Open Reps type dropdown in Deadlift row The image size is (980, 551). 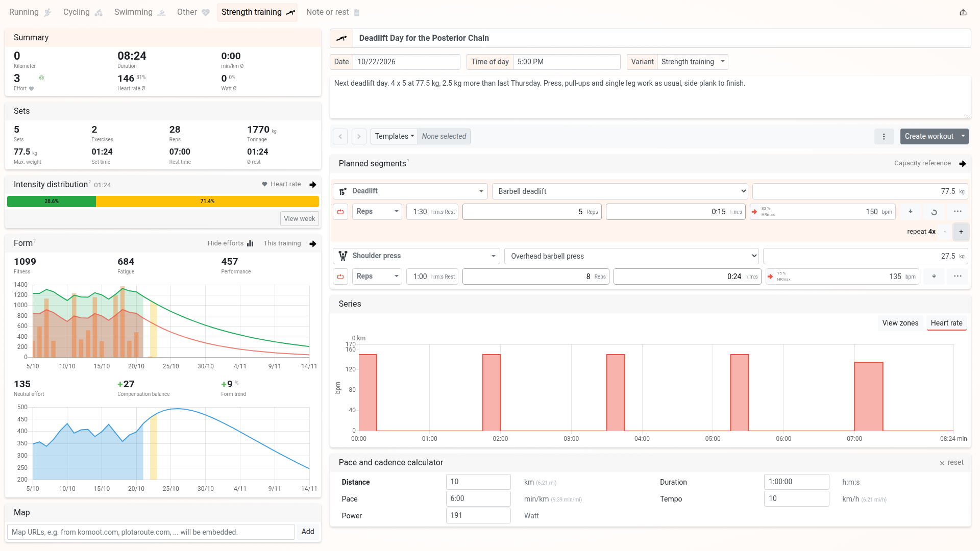(377, 212)
